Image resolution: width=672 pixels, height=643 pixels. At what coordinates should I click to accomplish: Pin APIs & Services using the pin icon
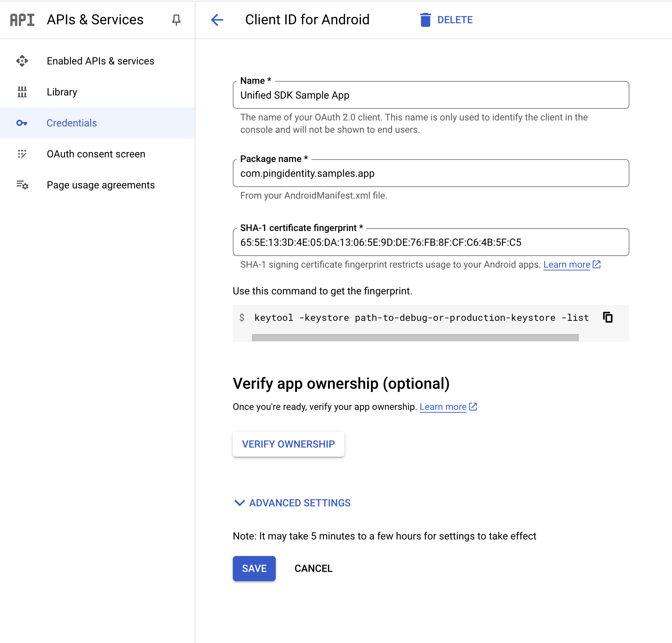176,20
